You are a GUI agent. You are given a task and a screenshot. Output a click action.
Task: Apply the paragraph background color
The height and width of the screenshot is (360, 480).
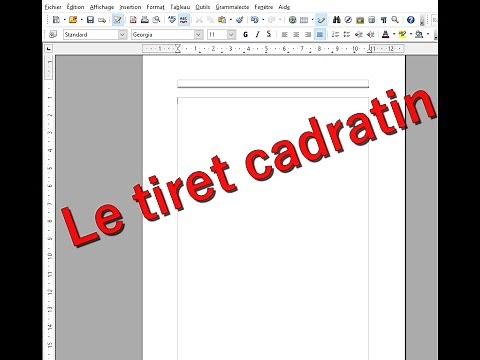(419, 34)
